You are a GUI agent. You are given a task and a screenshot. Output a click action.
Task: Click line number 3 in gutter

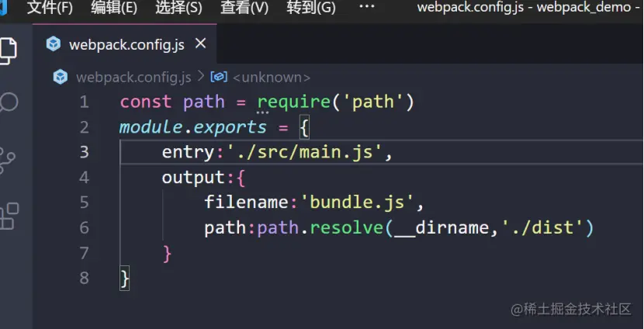tap(85, 152)
